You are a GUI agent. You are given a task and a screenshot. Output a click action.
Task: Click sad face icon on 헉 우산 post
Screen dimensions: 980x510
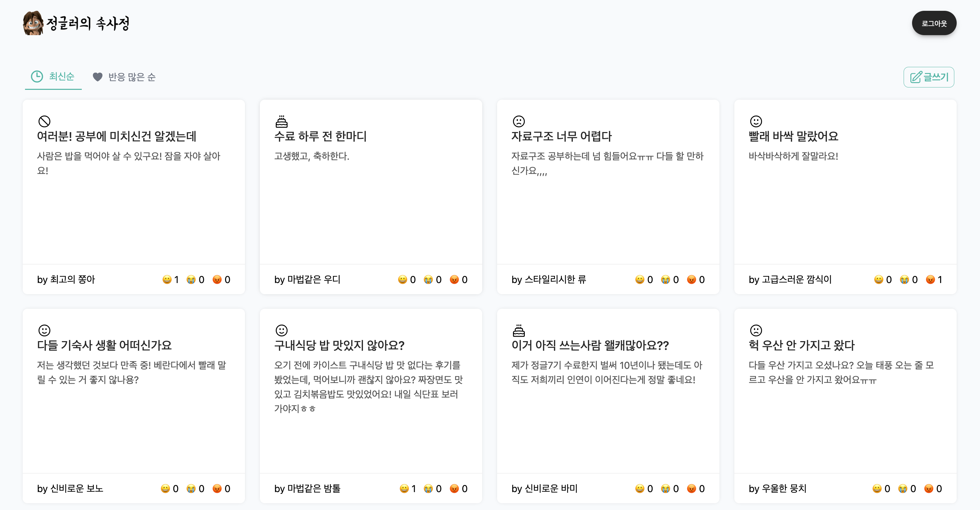756,330
